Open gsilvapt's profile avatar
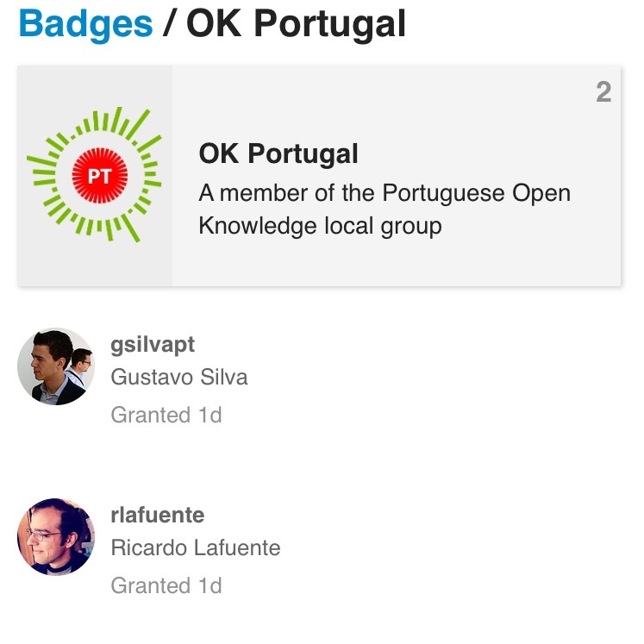 52,366
